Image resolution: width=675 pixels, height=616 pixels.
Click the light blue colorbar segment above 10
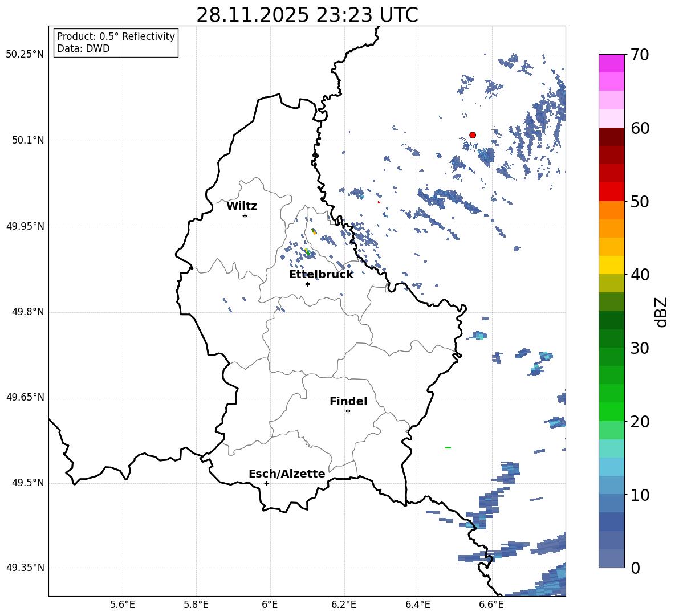point(611,486)
